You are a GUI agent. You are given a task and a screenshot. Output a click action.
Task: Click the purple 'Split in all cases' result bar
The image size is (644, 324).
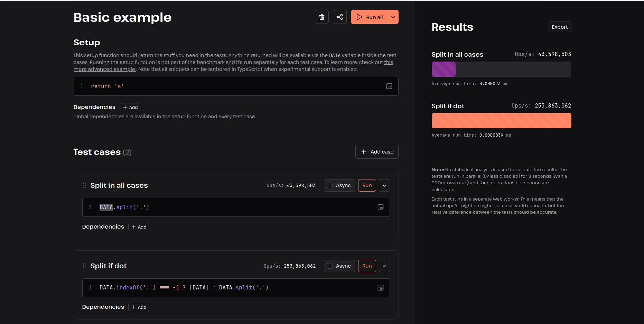[x=444, y=69]
